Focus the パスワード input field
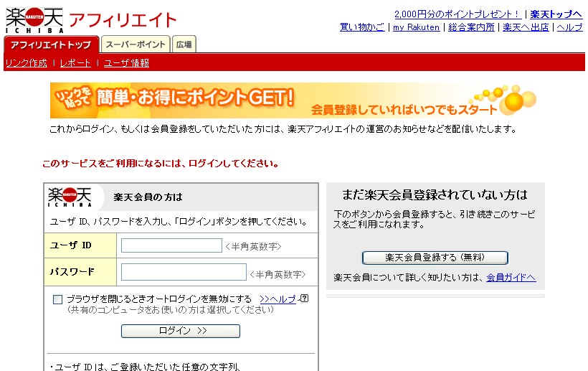This screenshot has height=371, width=588. tap(184, 272)
